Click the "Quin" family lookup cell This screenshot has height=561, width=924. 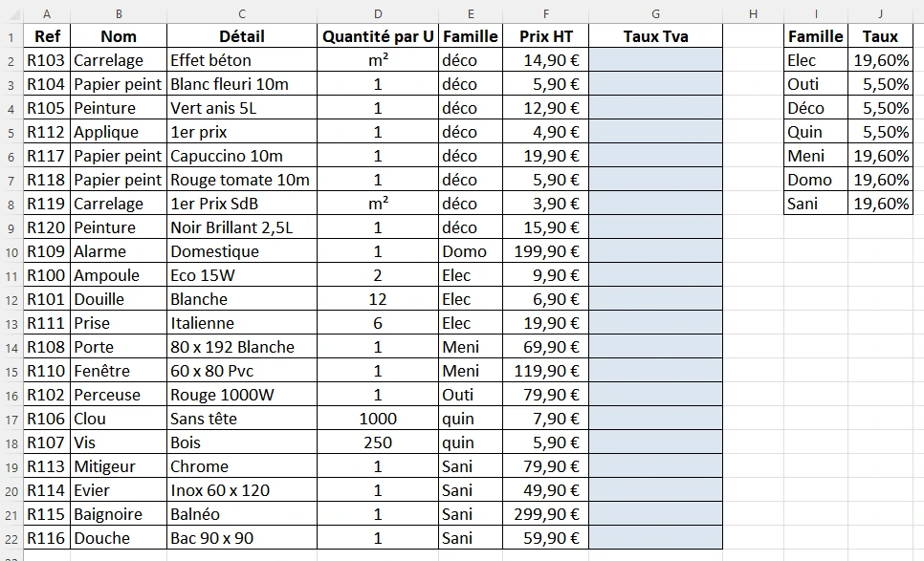click(815, 132)
